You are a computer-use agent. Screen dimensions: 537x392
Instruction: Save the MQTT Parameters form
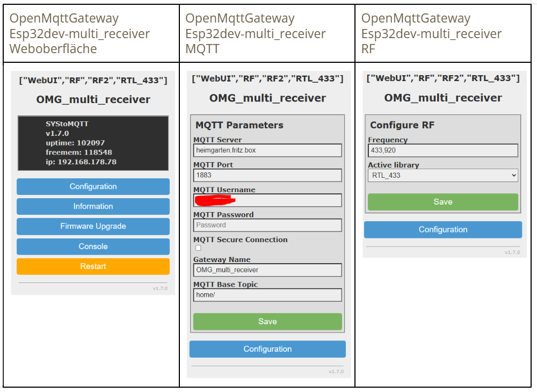click(267, 322)
